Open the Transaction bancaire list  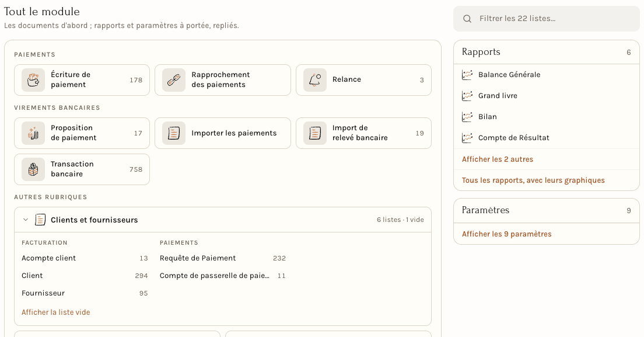(82, 169)
